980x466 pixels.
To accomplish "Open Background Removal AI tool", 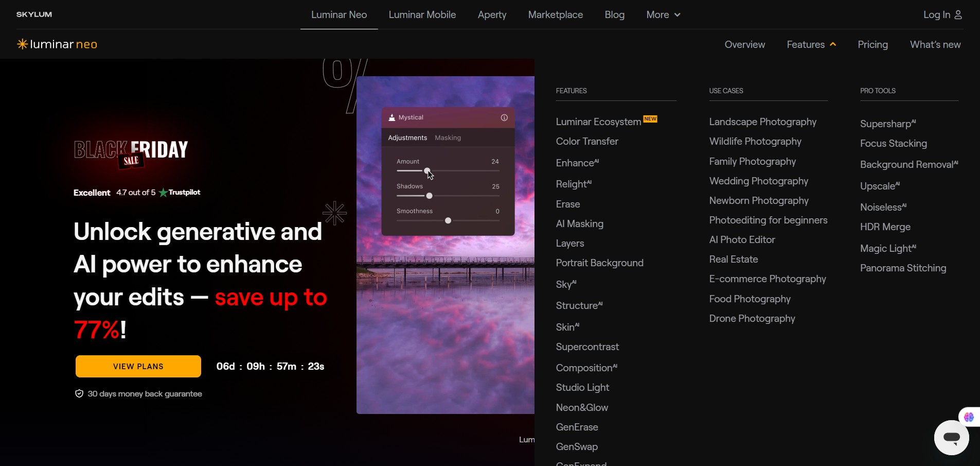I will pos(909,164).
